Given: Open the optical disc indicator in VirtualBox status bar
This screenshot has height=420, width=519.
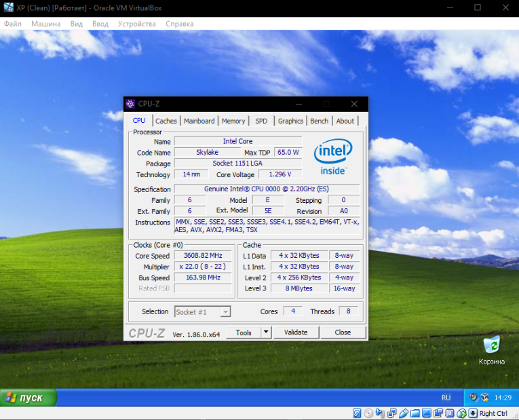Looking at the screenshot, I should click(368, 413).
